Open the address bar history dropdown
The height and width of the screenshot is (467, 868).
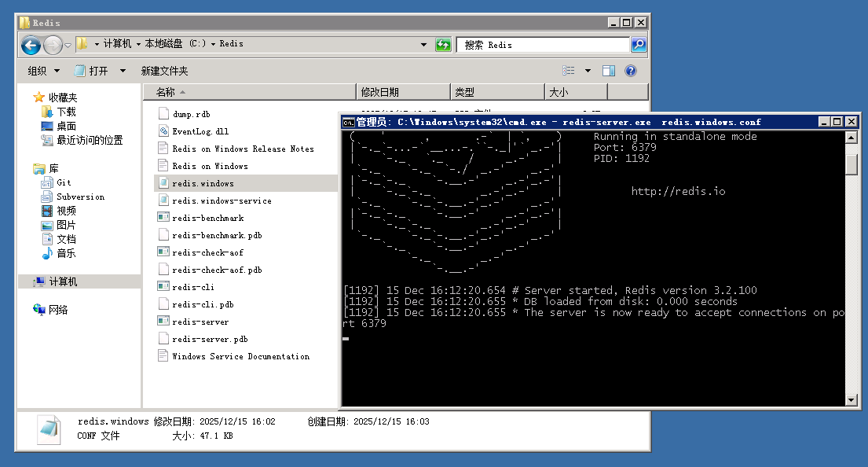click(423, 45)
